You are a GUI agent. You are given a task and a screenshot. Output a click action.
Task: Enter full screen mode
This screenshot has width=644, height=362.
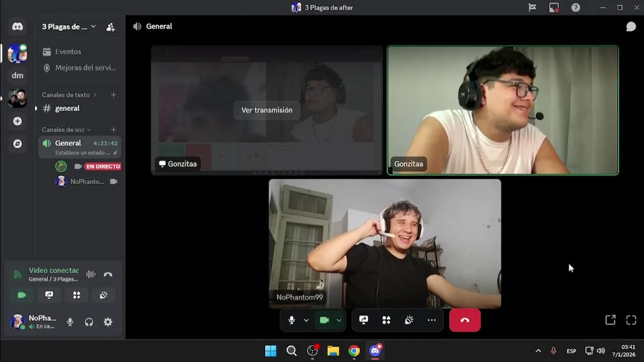point(631,320)
